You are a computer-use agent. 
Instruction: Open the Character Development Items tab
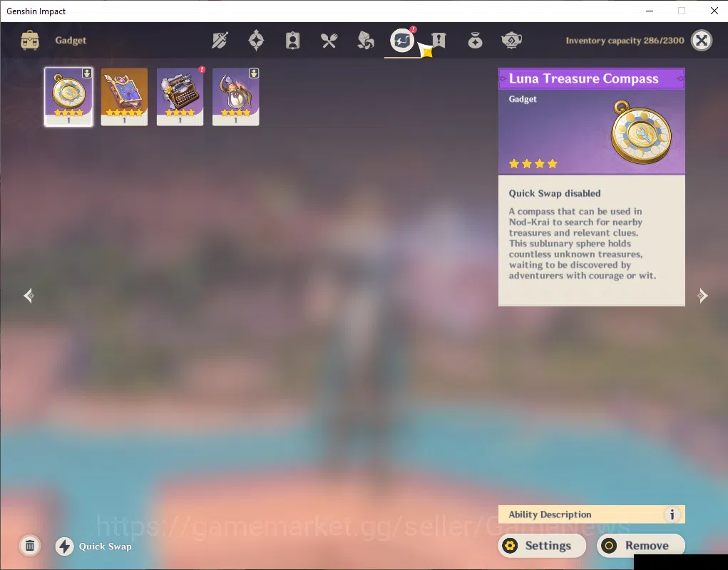pos(292,41)
